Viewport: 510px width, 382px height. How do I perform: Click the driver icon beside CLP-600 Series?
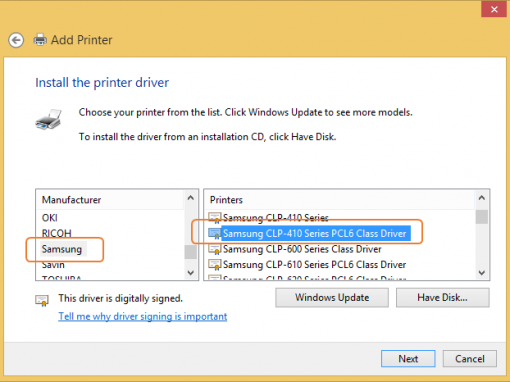point(214,249)
